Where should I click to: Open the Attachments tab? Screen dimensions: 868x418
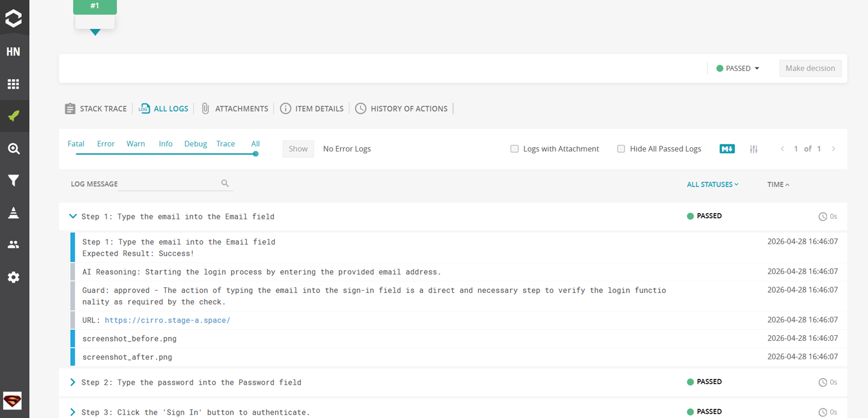pos(234,108)
